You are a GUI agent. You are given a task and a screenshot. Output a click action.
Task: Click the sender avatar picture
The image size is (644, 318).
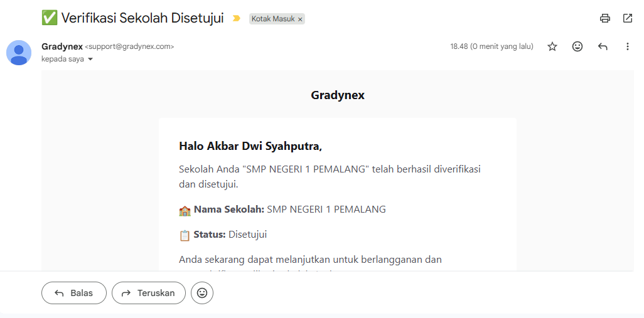coord(19,53)
